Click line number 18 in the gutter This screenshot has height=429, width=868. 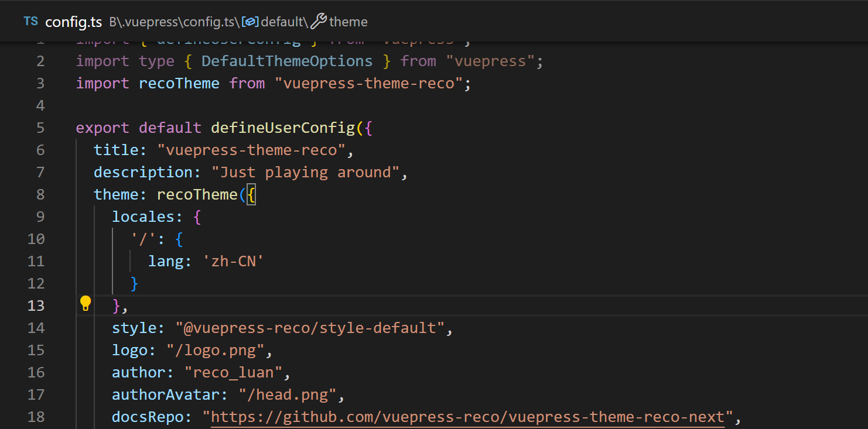pos(36,417)
